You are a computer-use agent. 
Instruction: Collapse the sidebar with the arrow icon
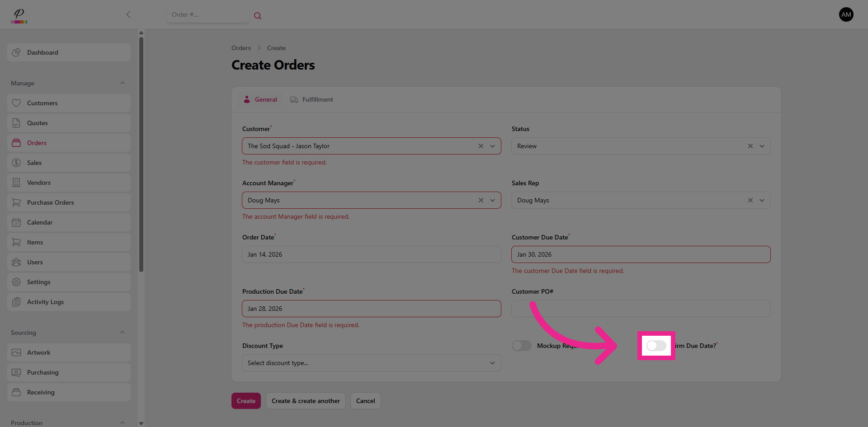[128, 14]
